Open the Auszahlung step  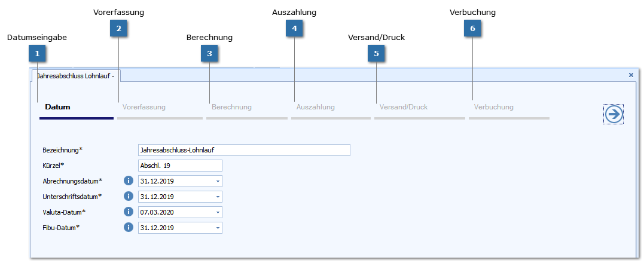pyautogui.click(x=316, y=108)
